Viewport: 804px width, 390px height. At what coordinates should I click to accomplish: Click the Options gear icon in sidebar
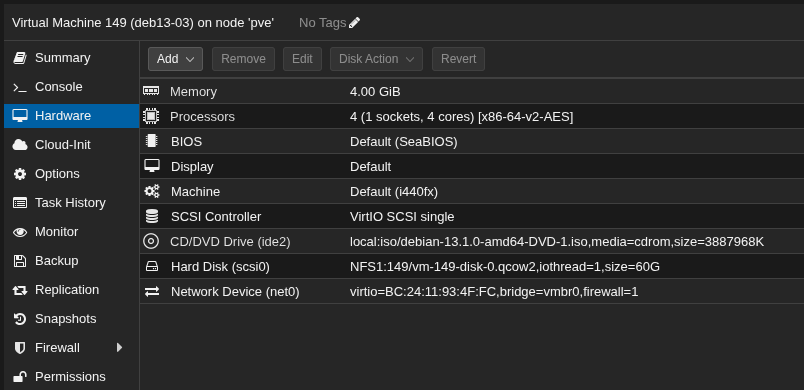click(x=19, y=174)
